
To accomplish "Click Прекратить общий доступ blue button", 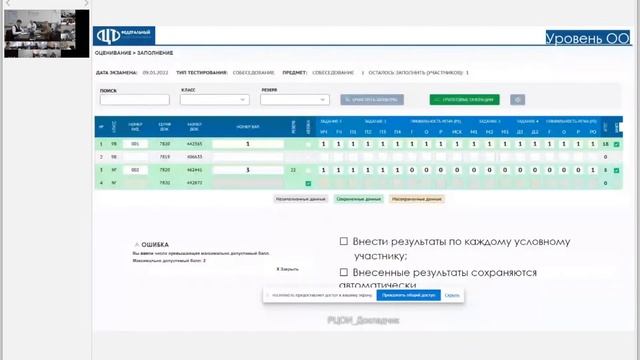I will pyautogui.click(x=409, y=295).
